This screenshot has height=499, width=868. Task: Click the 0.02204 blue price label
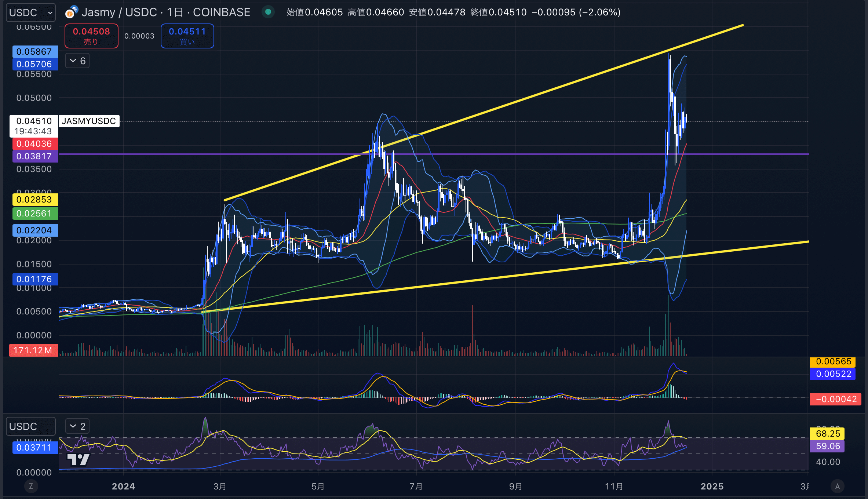(35, 230)
